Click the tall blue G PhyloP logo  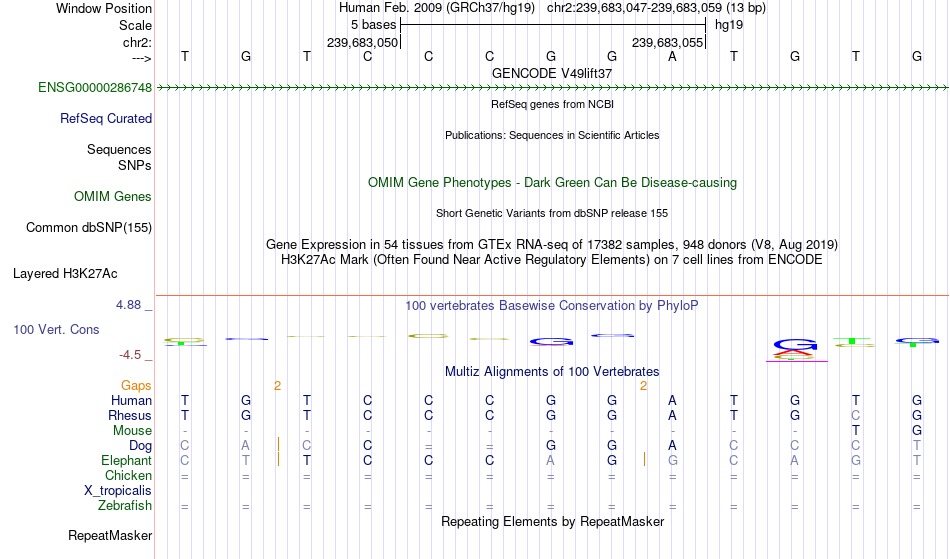[x=796, y=345]
